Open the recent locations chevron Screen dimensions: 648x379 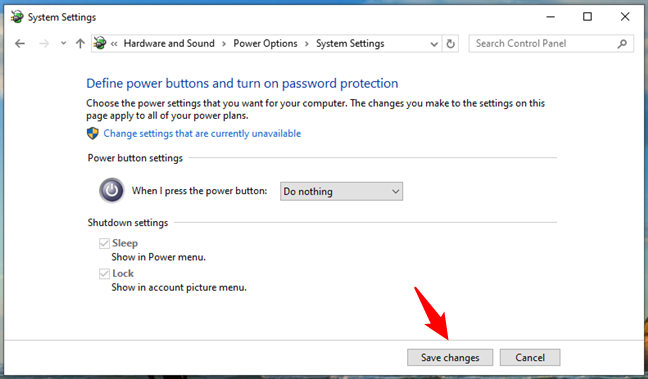pyautogui.click(x=63, y=43)
